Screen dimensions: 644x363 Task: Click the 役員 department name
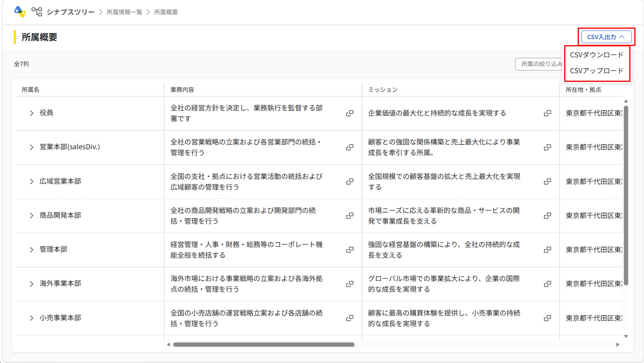pyautogui.click(x=46, y=113)
